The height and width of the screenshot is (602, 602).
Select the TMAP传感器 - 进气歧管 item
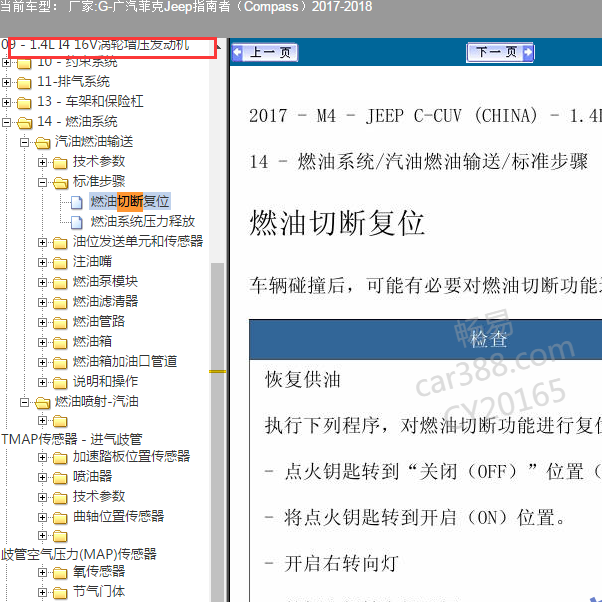click(72, 439)
